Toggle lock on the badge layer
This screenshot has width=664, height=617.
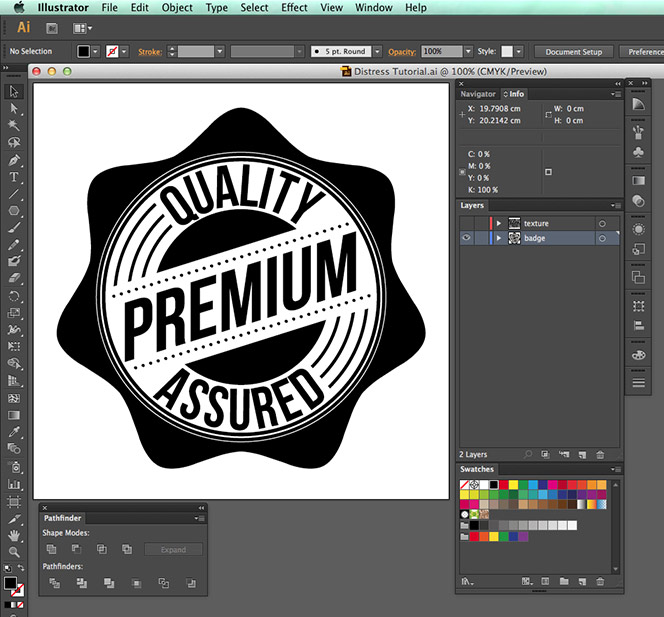click(479, 239)
